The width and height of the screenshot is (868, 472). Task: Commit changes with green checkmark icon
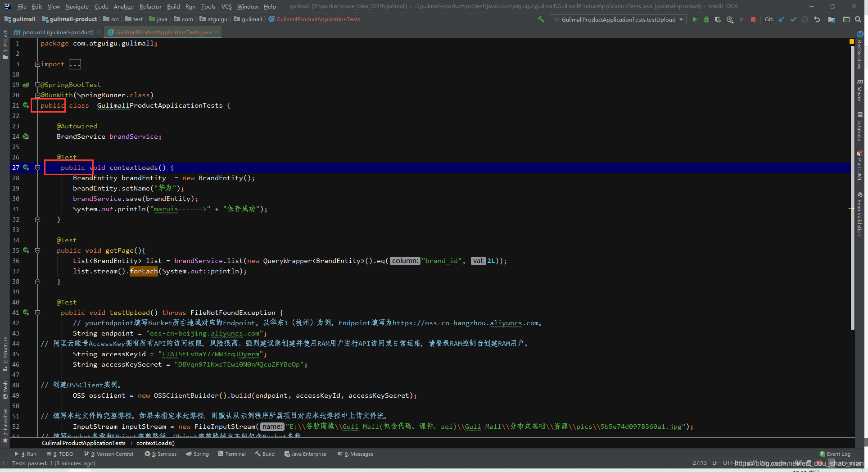coord(793,19)
